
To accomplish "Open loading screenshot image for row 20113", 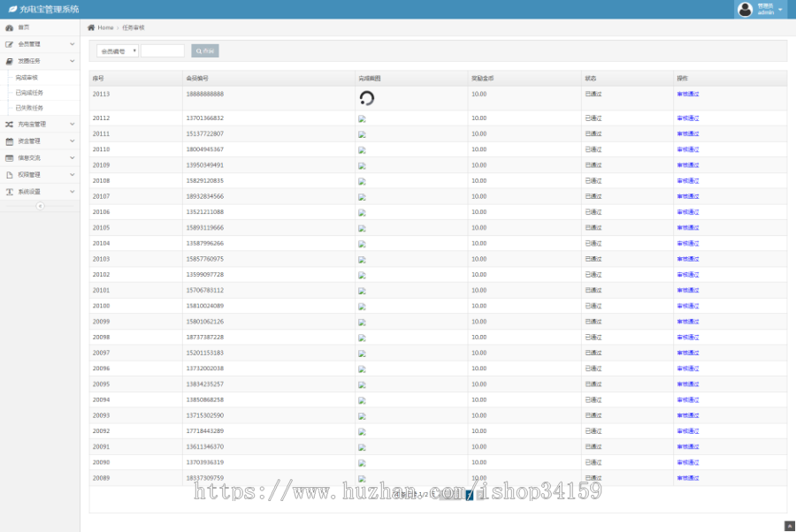I will tap(366, 98).
